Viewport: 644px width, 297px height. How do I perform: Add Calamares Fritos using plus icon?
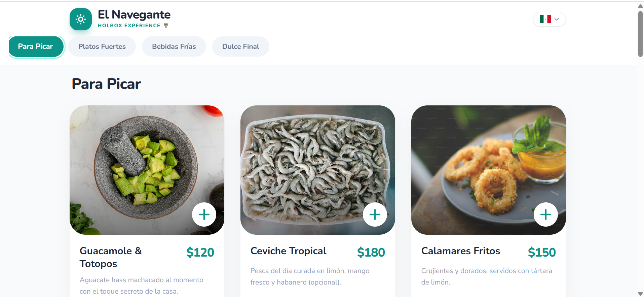point(546,214)
